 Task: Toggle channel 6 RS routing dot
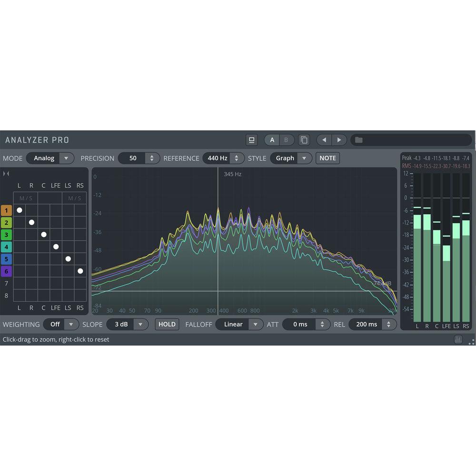80,271
